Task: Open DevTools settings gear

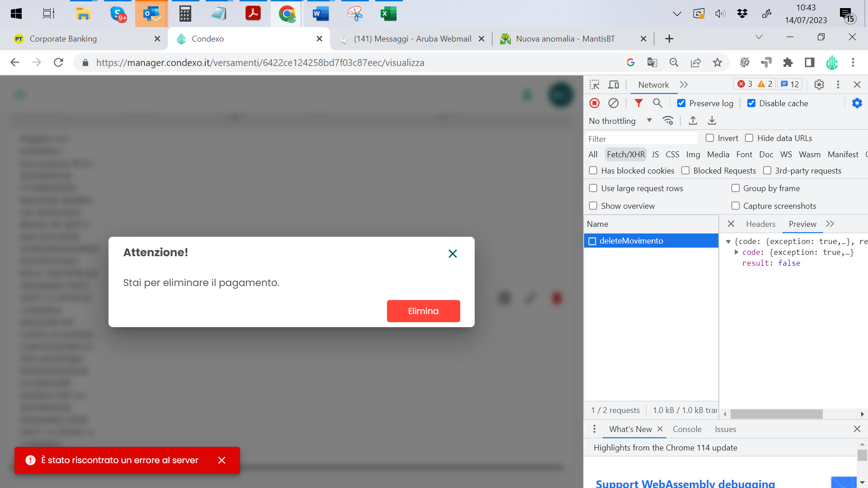Action: pos(819,84)
